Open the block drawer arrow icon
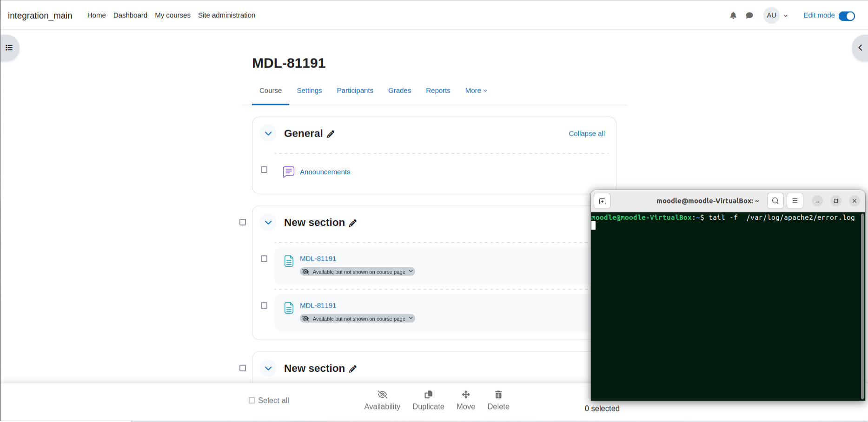The image size is (868, 422). [x=860, y=48]
